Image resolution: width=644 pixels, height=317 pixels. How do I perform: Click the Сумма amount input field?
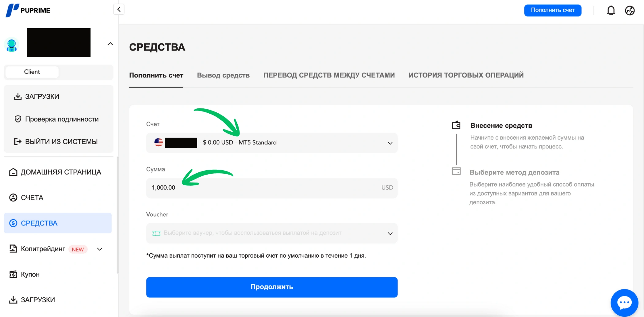264,188
